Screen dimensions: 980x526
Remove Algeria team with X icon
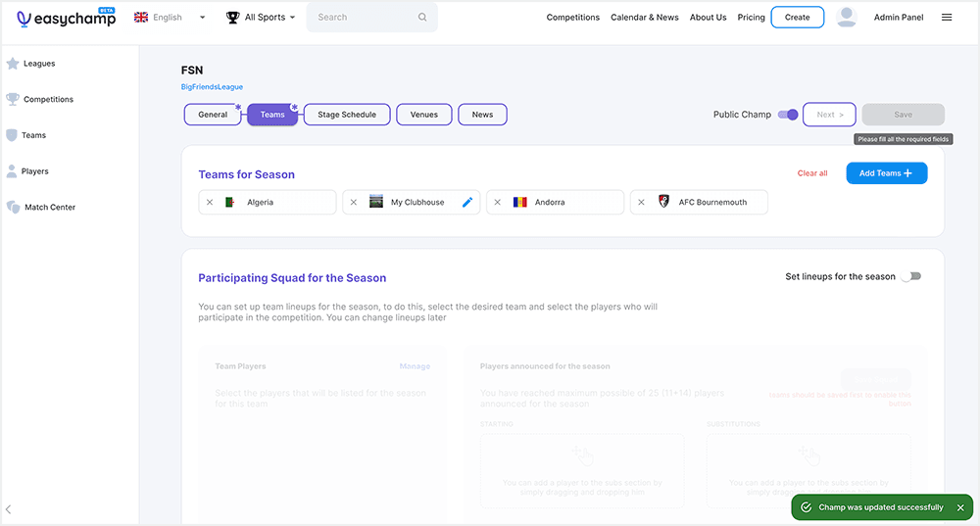tap(210, 203)
